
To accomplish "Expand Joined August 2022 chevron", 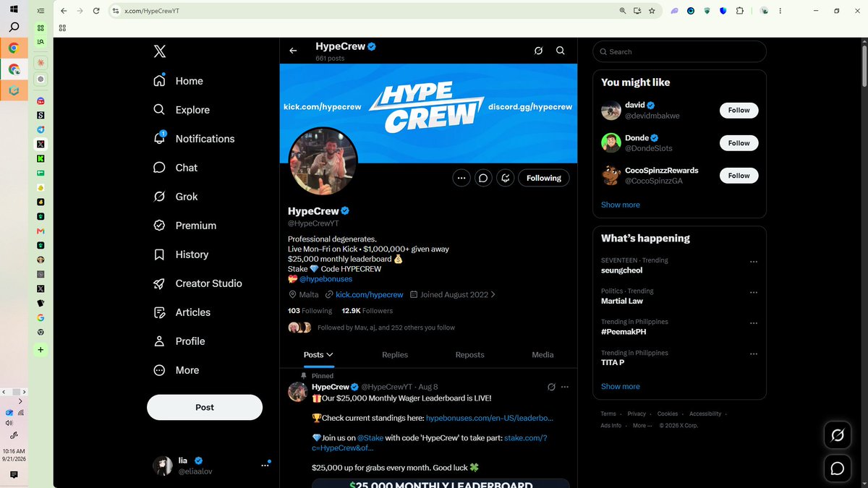I will point(493,295).
